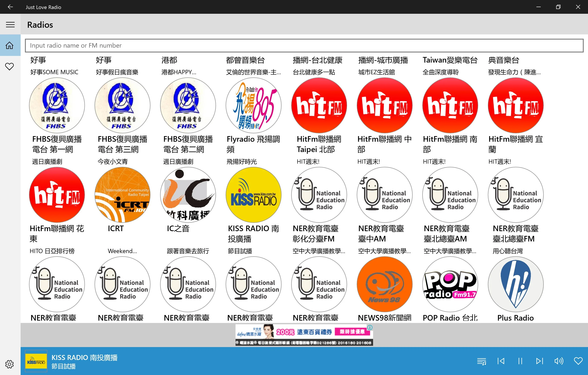Image resolution: width=588 pixels, height=375 pixels.
Task: Select 城市EZ生活館 program text
Action: 377,72
